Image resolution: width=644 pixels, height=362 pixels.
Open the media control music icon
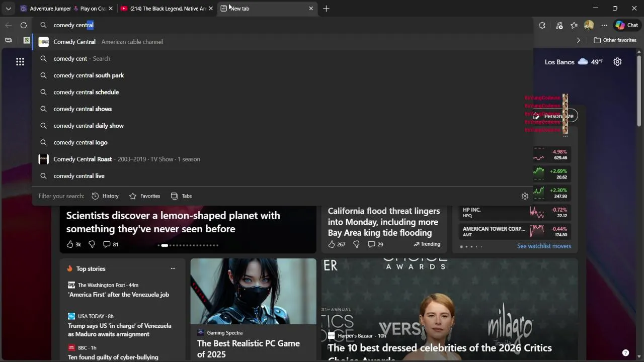(x=559, y=25)
